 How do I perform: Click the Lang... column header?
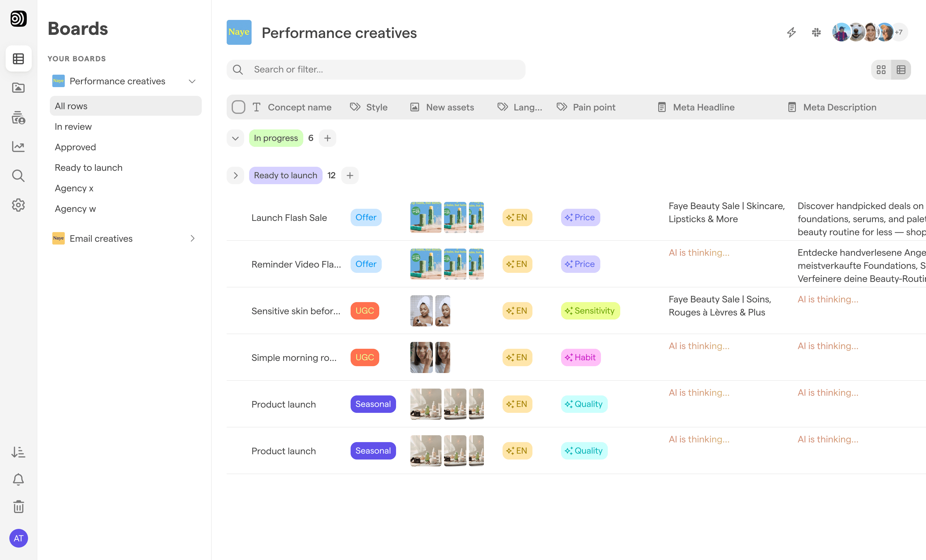tap(520, 107)
